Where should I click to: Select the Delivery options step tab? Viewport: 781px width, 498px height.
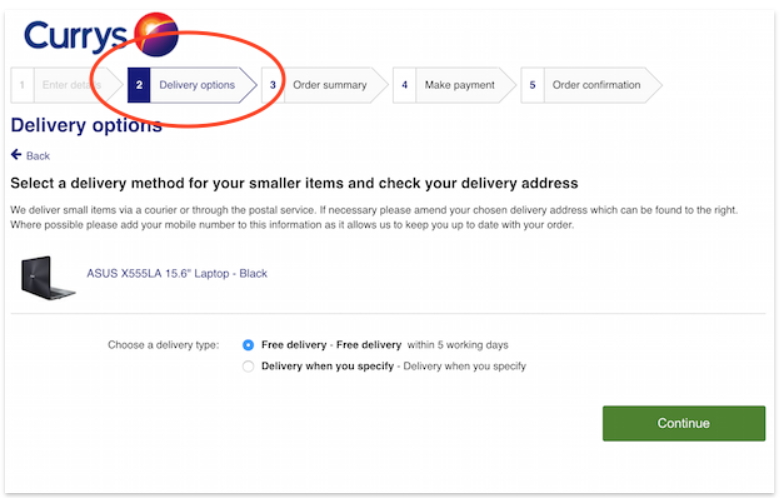pos(192,85)
